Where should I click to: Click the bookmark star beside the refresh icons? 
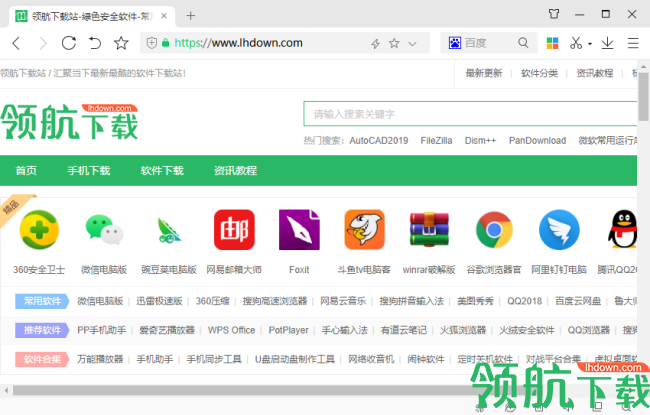(x=121, y=43)
